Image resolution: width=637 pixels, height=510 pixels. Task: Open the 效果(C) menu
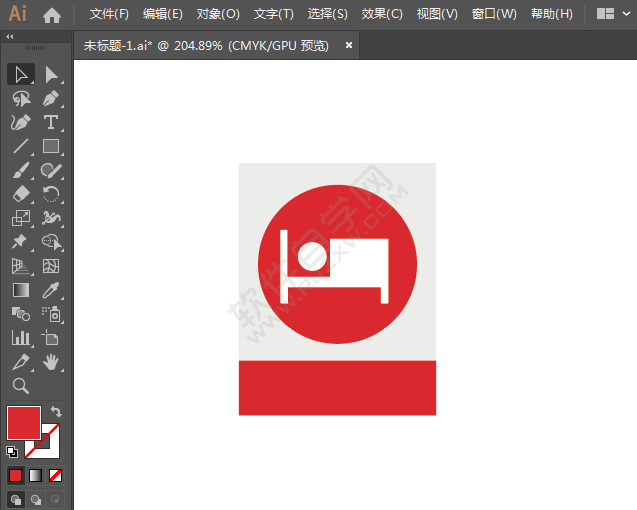pyautogui.click(x=382, y=15)
